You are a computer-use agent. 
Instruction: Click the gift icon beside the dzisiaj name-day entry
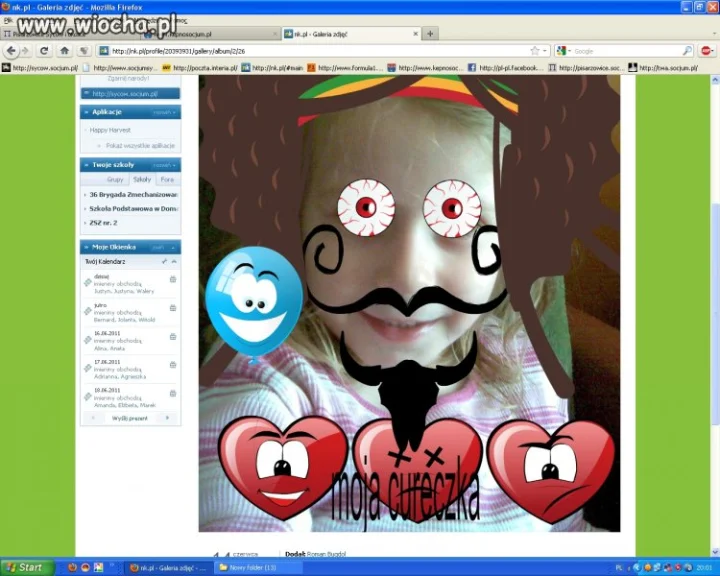coord(173,279)
